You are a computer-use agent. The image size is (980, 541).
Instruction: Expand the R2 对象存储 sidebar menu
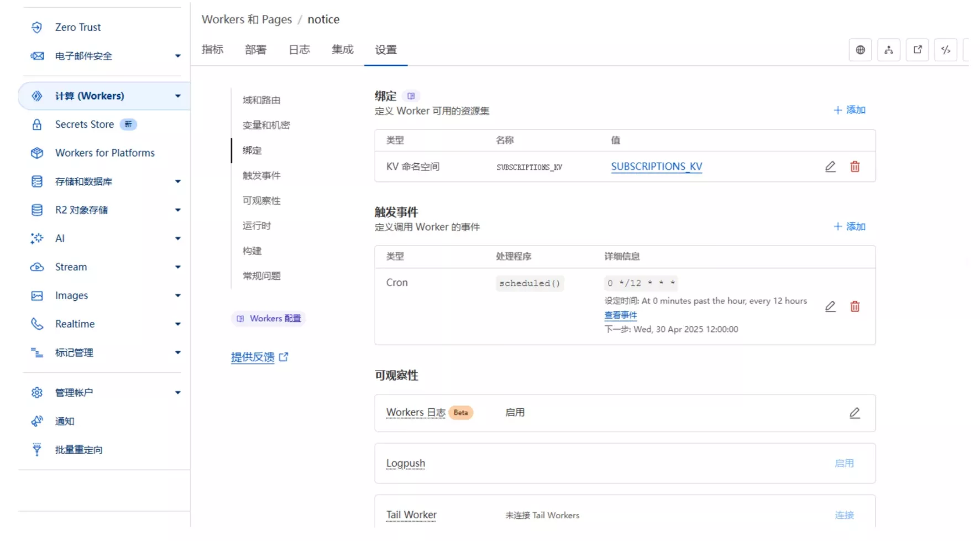tap(177, 210)
